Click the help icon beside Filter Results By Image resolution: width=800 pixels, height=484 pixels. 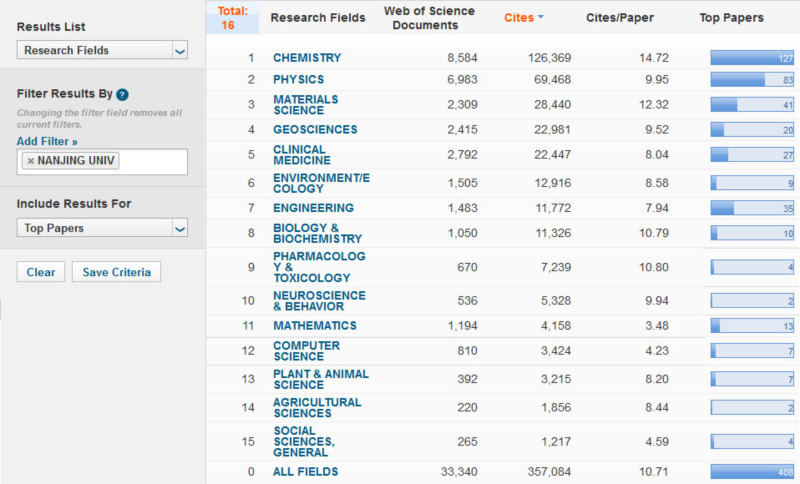122,95
